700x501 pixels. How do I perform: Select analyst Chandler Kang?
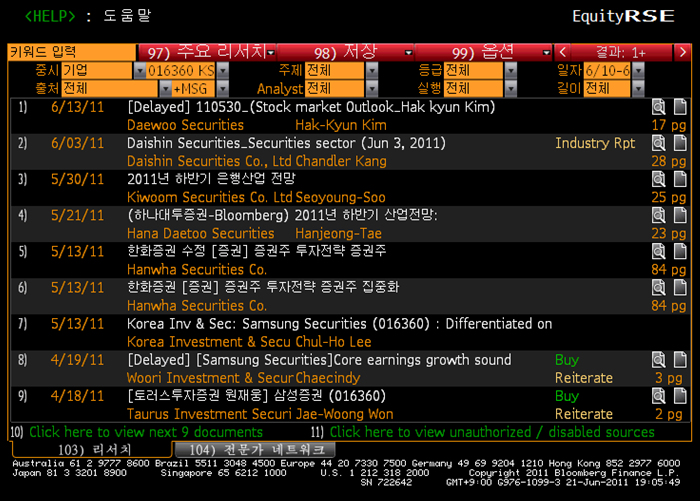pyautogui.click(x=341, y=161)
